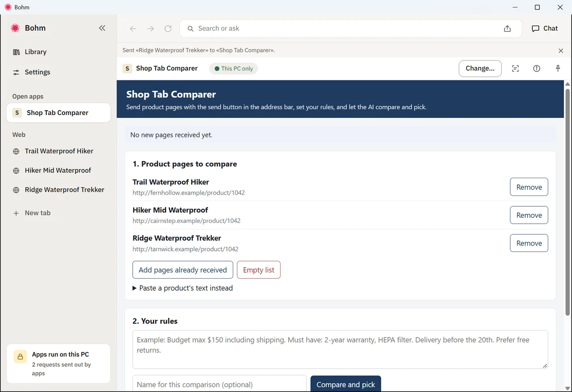Maximize the Bohm window
This screenshot has height=392, width=572.
point(538,7)
